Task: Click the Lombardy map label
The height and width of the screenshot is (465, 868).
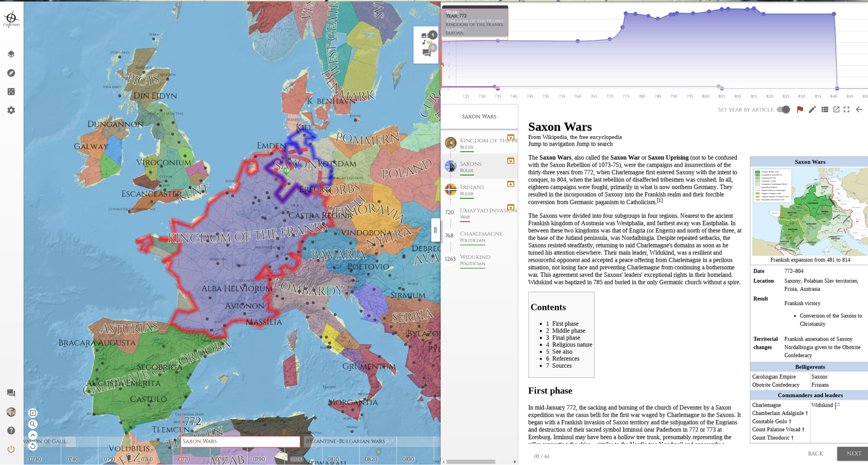Action: click(308, 288)
